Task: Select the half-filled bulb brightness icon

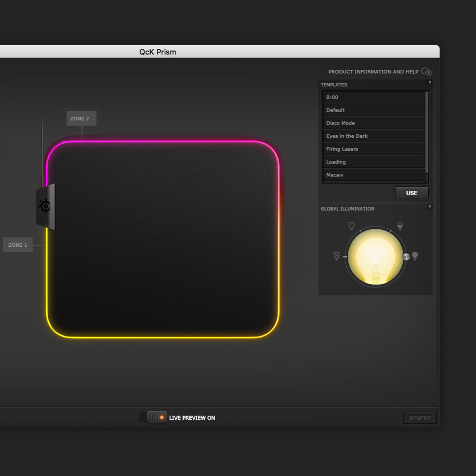Action: tap(400, 226)
